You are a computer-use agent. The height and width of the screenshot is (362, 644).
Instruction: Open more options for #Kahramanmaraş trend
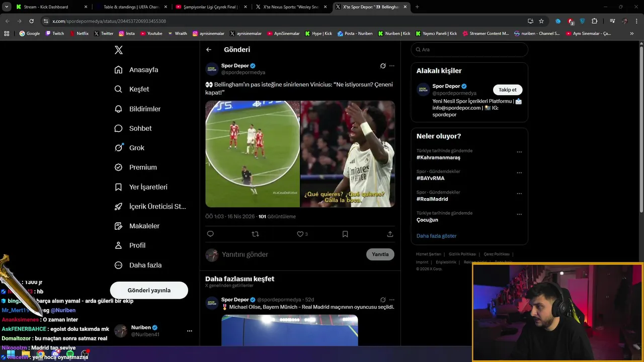point(519,152)
